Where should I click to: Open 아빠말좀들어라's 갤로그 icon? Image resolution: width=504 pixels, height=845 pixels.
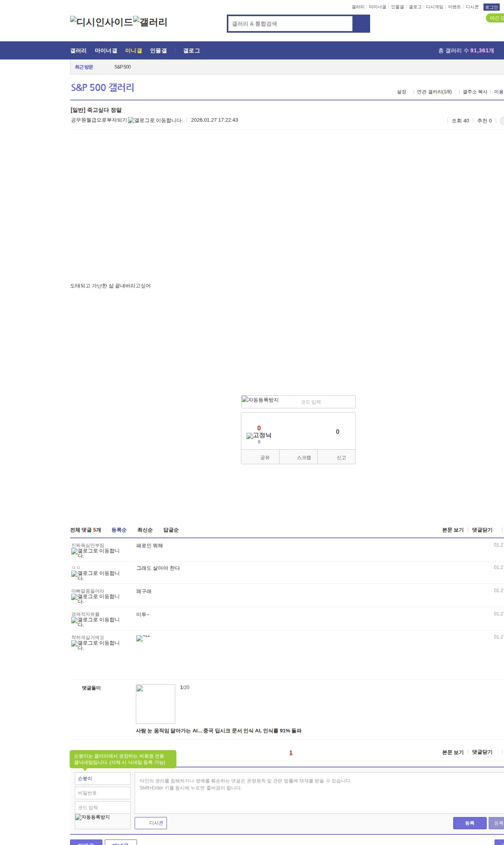pos(95,599)
